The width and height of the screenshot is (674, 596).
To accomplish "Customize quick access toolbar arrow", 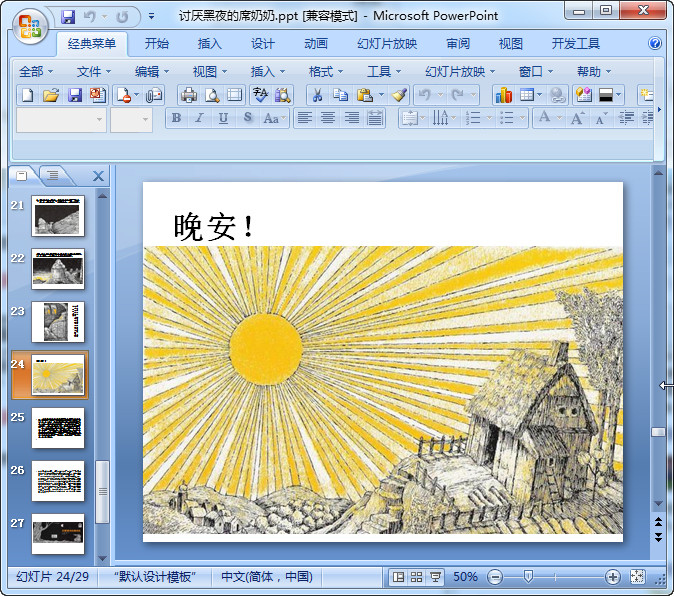I will [151, 17].
